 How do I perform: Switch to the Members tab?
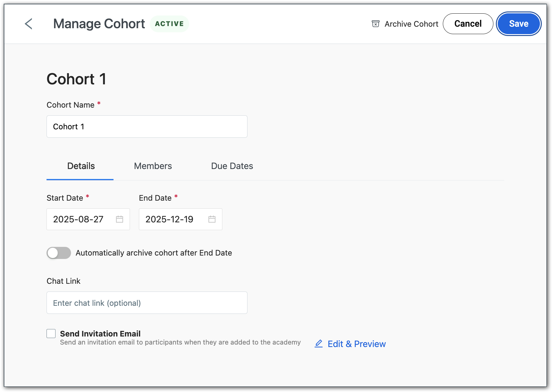click(153, 166)
